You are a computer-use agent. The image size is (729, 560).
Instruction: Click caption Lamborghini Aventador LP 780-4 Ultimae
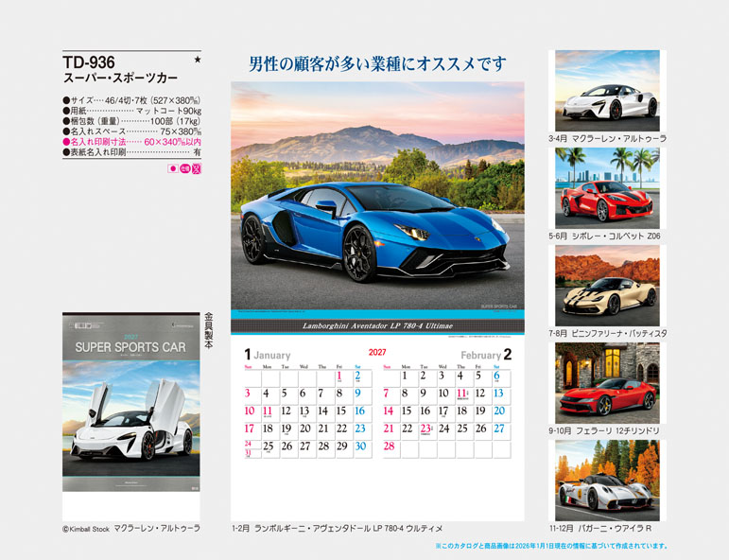[x=377, y=325]
